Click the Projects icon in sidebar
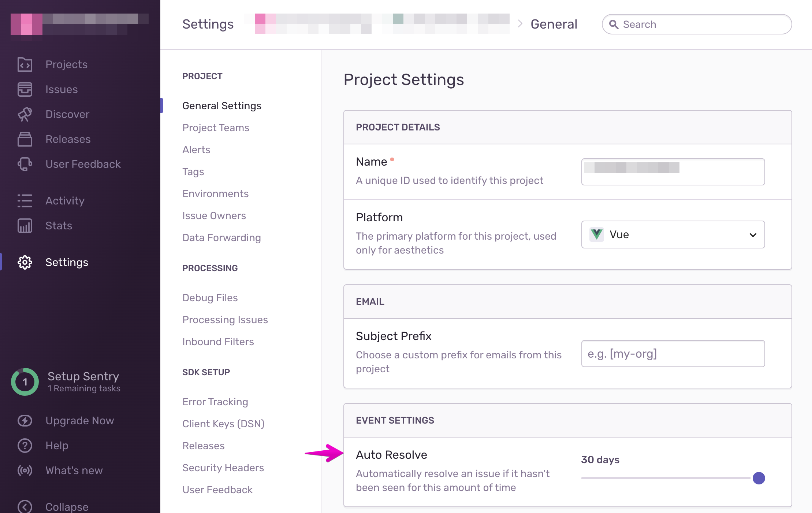The height and width of the screenshot is (513, 812). coord(24,64)
